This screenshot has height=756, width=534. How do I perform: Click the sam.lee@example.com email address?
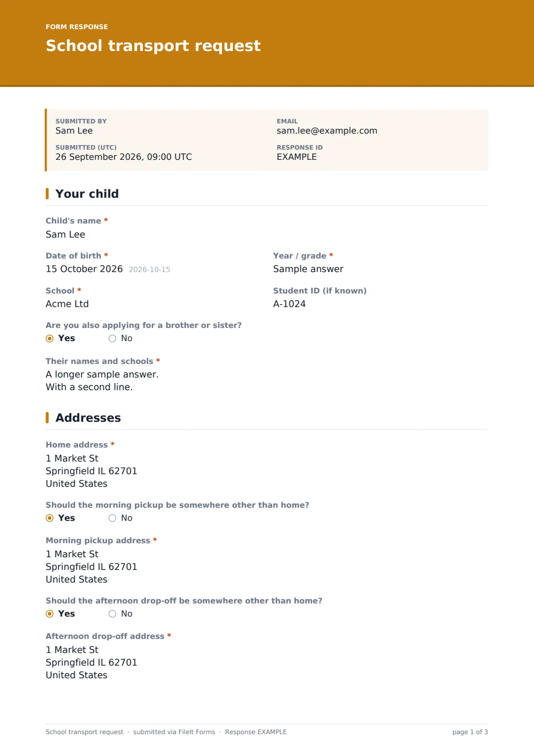327,131
